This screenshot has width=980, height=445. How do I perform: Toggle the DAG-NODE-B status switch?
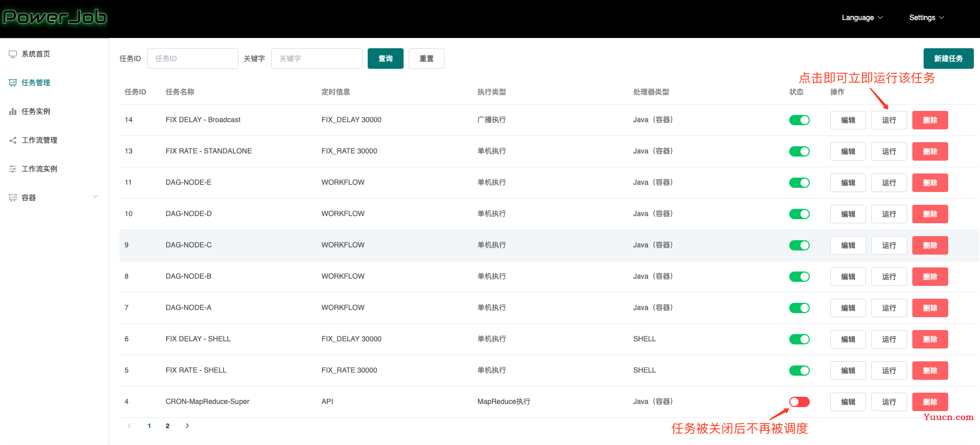(799, 277)
